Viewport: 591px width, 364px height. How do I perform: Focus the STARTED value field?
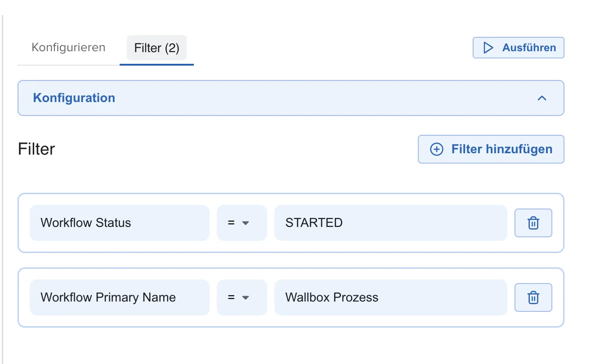click(x=391, y=223)
